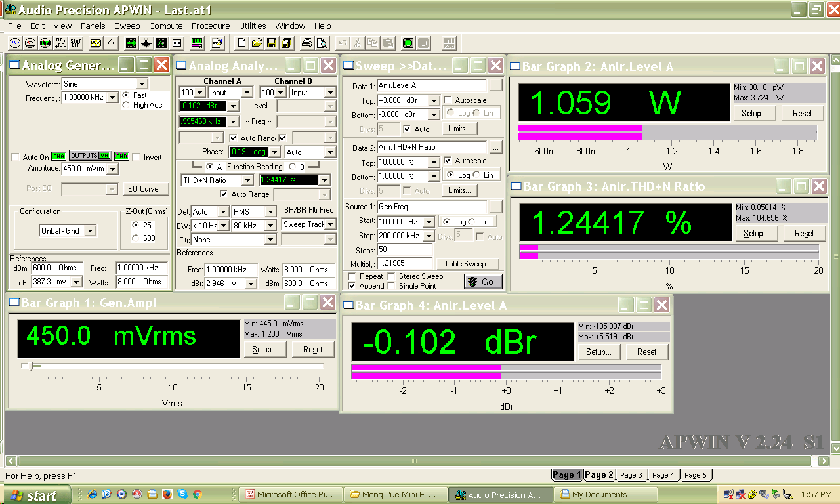This screenshot has width=840, height=504.
Task: Open the Sweep menu
Action: pyautogui.click(x=127, y=26)
